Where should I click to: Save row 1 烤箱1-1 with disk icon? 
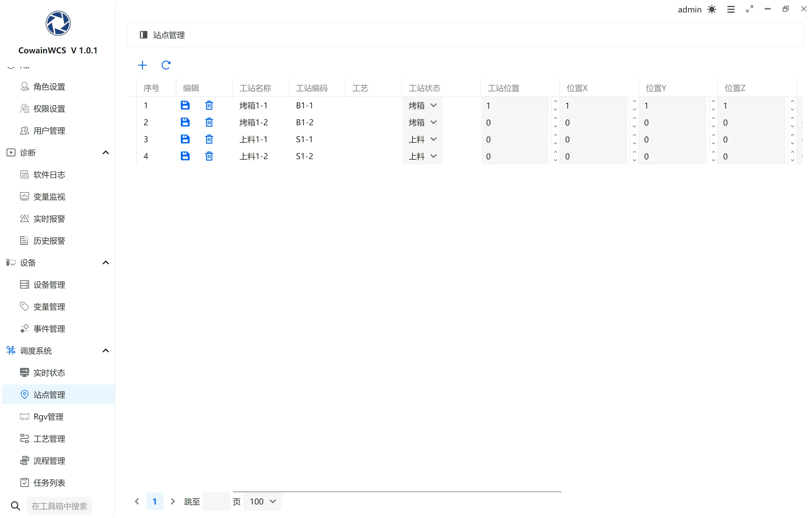pyautogui.click(x=185, y=105)
